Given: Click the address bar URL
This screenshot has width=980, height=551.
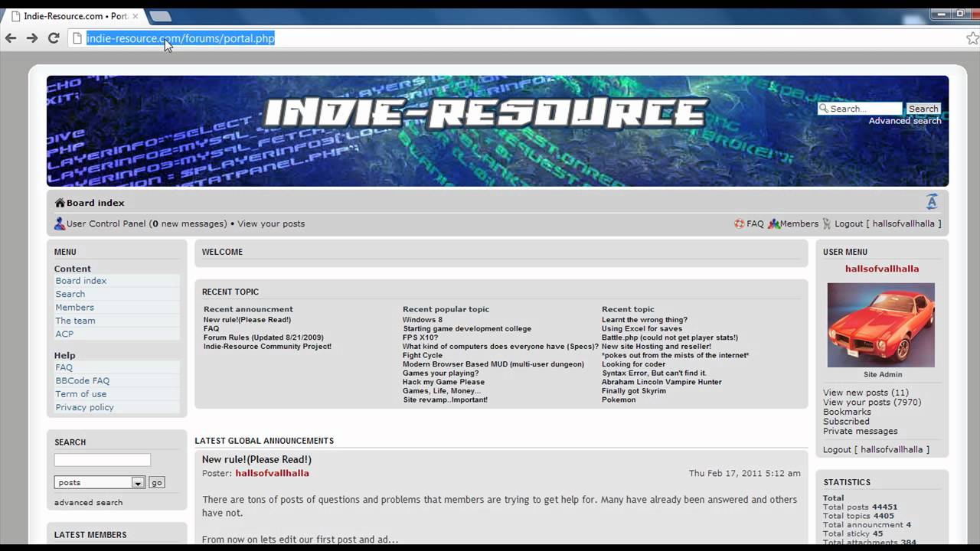Looking at the screenshot, I should pyautogui.click(x=180, y=38).
